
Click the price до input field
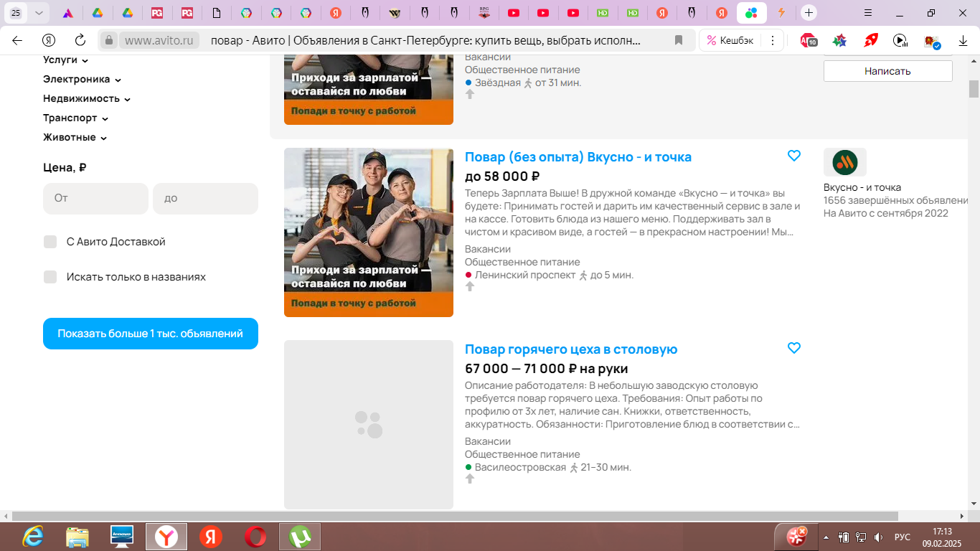205,198
